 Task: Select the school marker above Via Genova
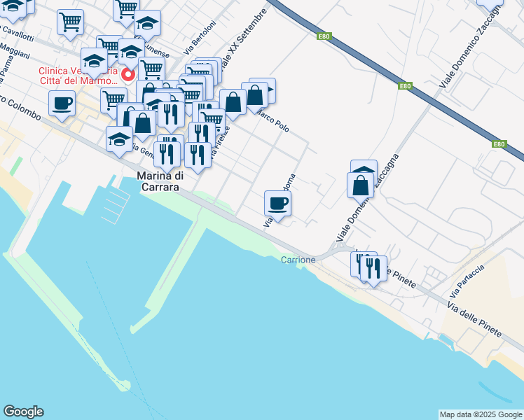click(119, 141)
